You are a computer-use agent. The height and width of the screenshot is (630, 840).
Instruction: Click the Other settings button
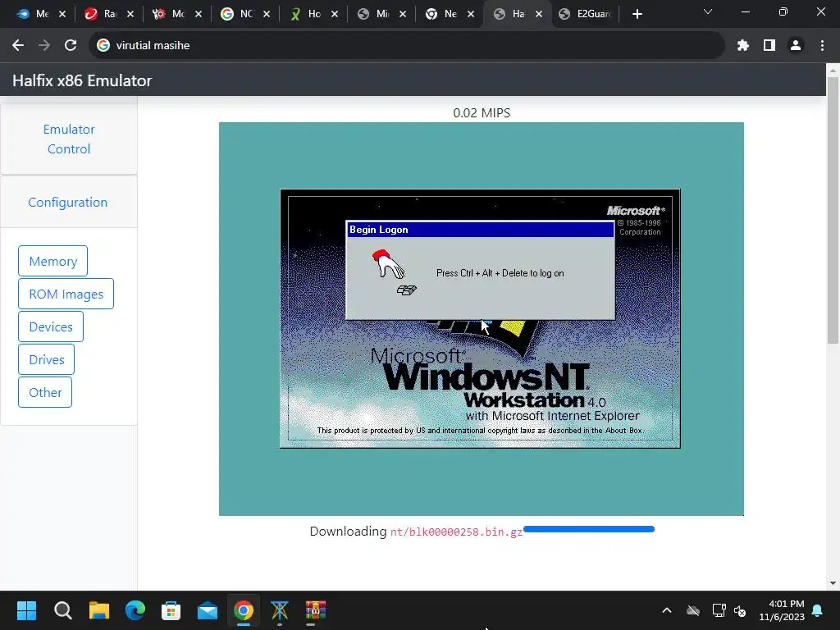(x=45, y=392)
